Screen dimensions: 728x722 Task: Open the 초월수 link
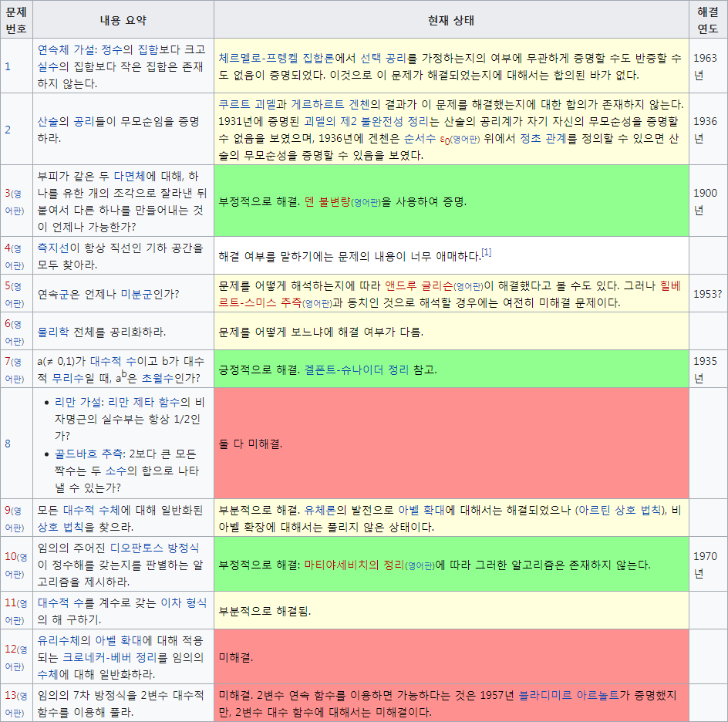157,379
